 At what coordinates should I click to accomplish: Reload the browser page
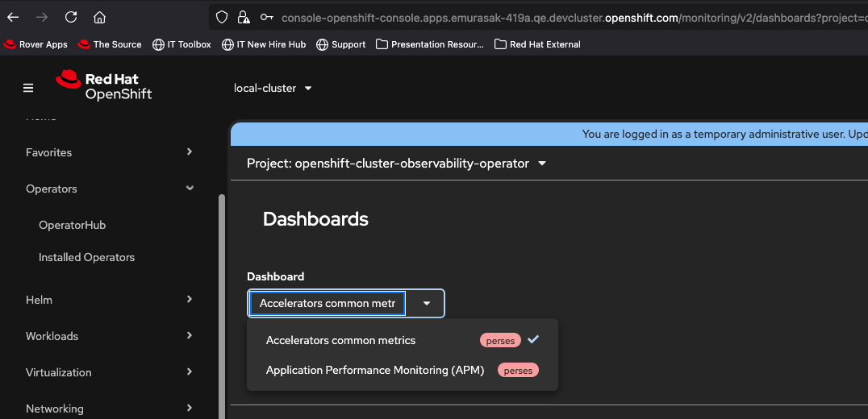(71, 17)
